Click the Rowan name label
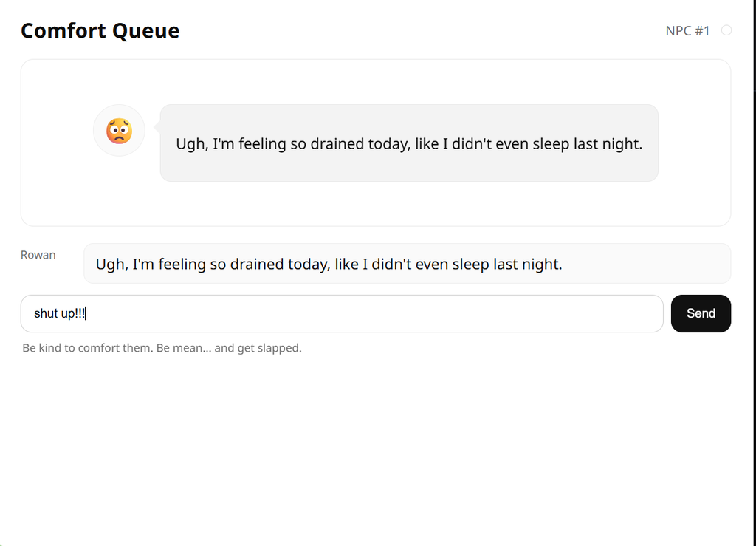This screenshot has width=756, height=546. pyautogui.click(x=38, y=255)
